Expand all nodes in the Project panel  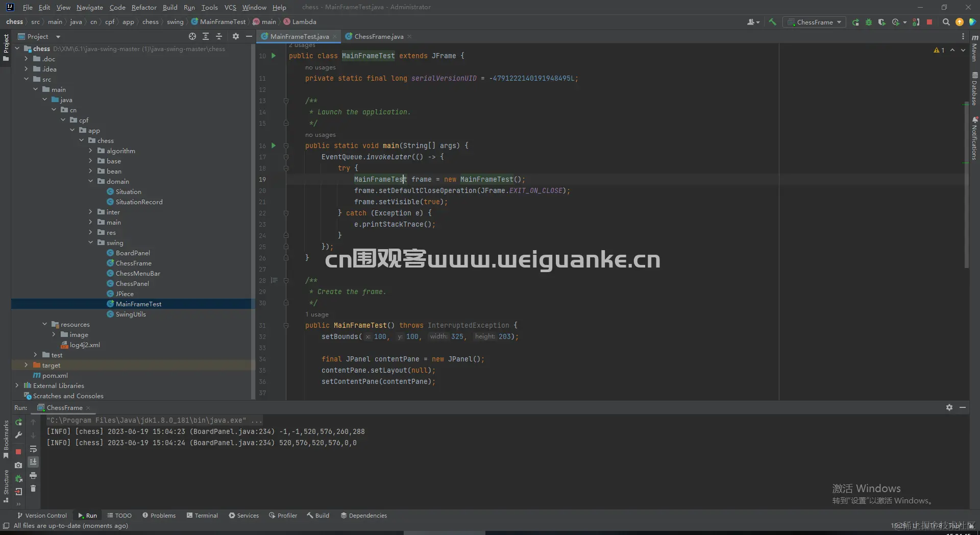click(x=206, y=36)
